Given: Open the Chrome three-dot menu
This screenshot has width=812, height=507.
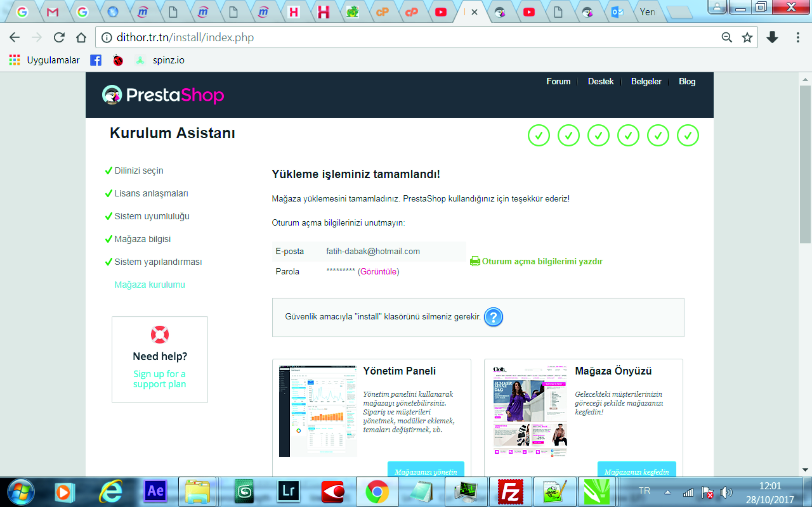Looking at the screenshot, I should pos(798,37).
